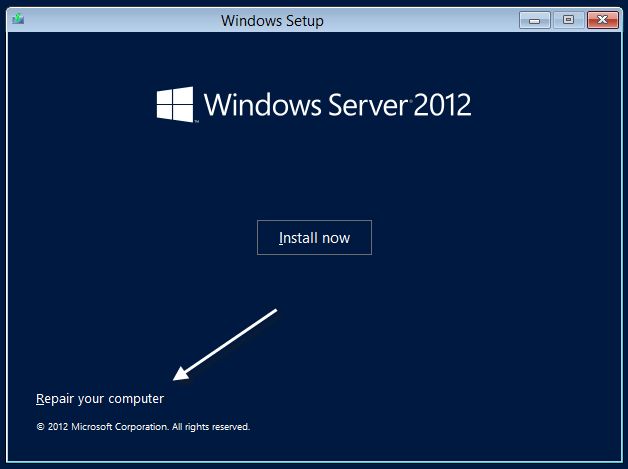Click the white arrow's pointed tip
This screenshot has width=628, height=469.
pos(175,379)
